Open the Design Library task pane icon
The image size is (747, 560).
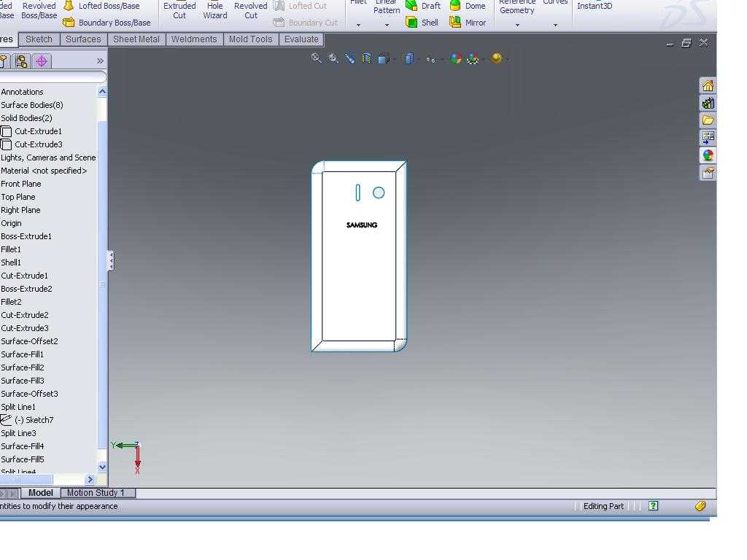click(x=708, y=103)
